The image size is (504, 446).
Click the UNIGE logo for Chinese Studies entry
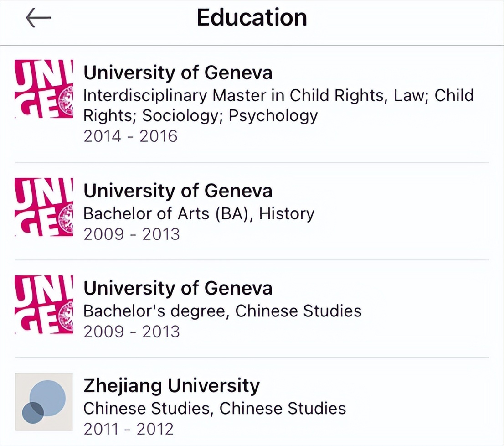coord(43,305)
